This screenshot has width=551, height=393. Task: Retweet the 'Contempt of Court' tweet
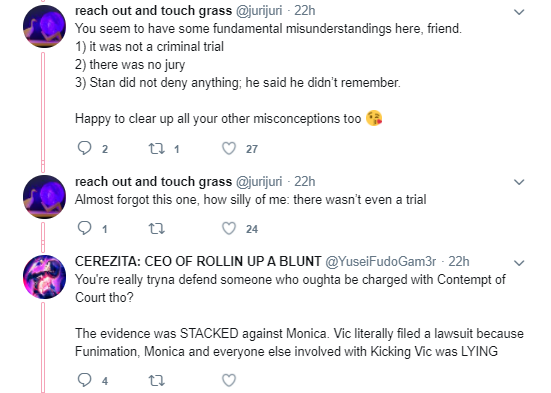pos(156,380)
